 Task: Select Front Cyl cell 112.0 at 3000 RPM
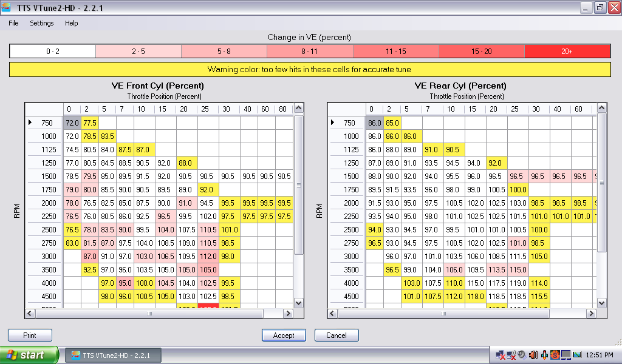(208, 256)
